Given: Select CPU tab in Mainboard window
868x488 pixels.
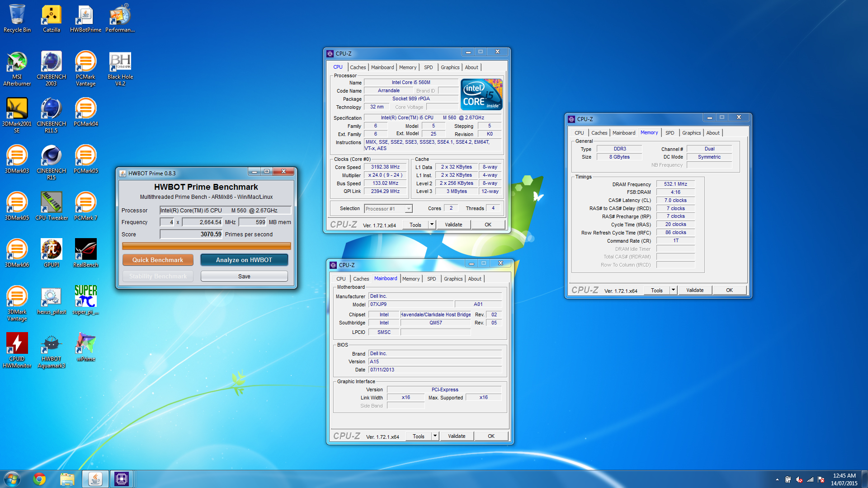Looking at the screenshot, I should pos(341,279).
